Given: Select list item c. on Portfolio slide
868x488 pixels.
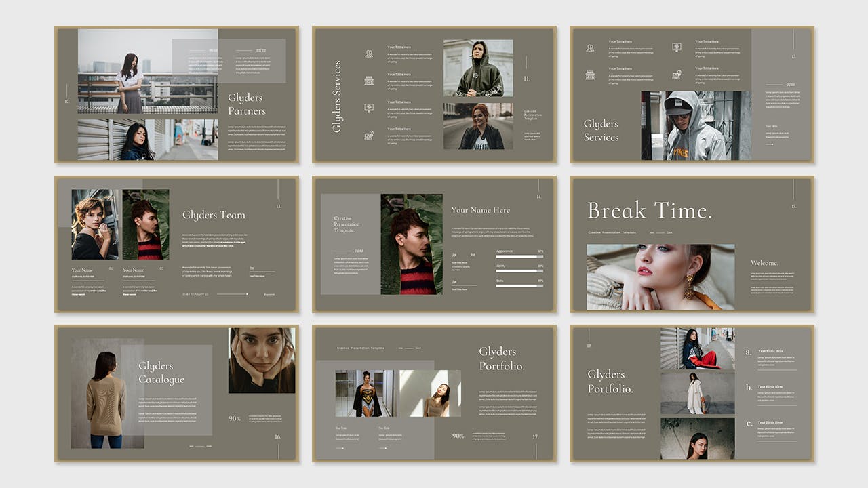Looking at the screenshot, I should click(749, 424).
